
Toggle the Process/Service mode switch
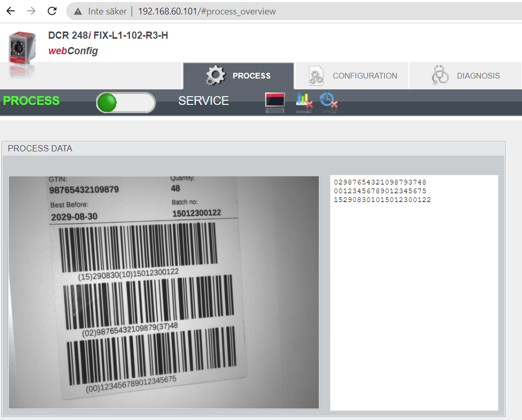[x=126, y=102]
